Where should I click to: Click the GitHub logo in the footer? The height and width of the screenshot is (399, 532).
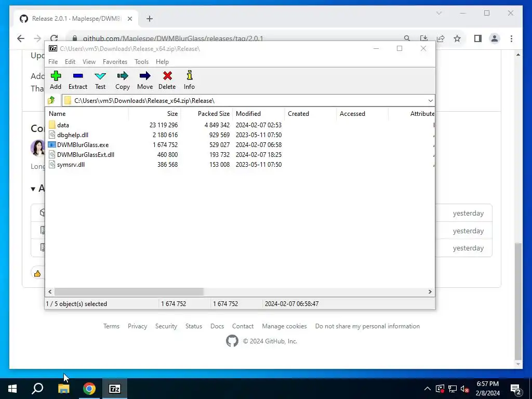click(232, 341)
